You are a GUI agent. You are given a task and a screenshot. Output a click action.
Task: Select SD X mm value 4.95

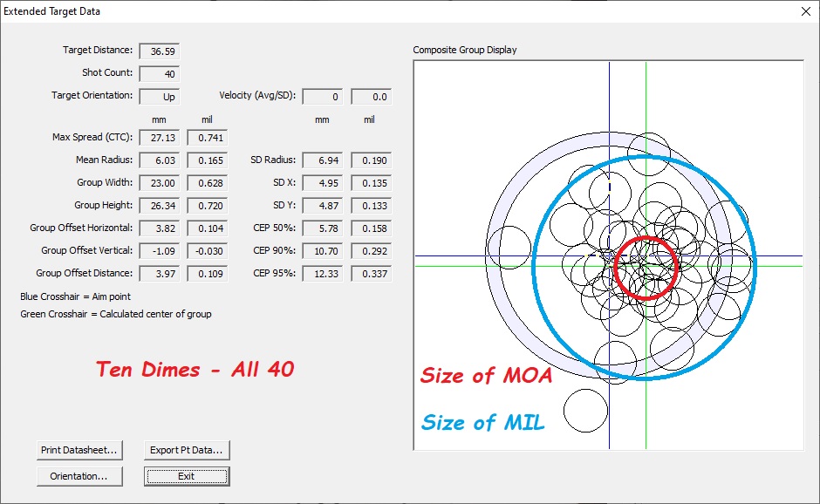[x=322, y=183]
